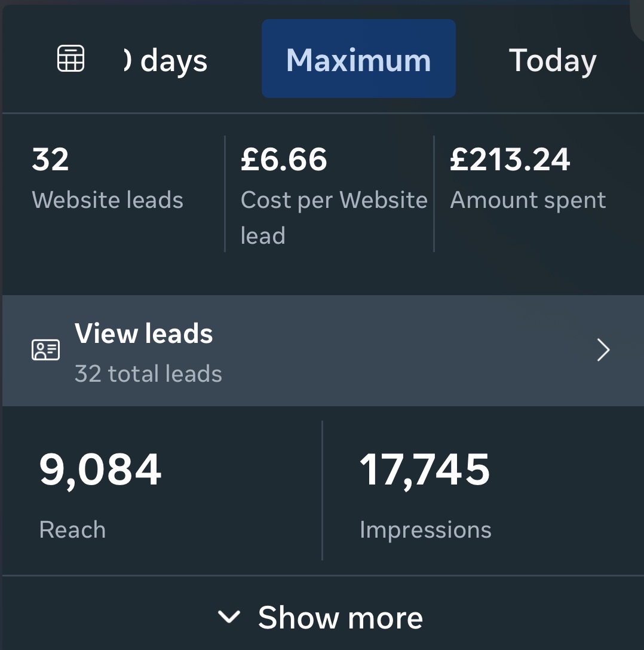Screen dimensions: 644x650
Task: Click the Amount spent label
Action: (x=528, y=200)
